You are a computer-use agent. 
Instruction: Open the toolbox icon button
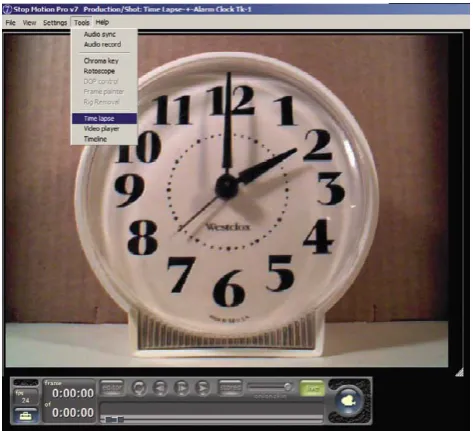pyautogui.click(x=26, y=415)
